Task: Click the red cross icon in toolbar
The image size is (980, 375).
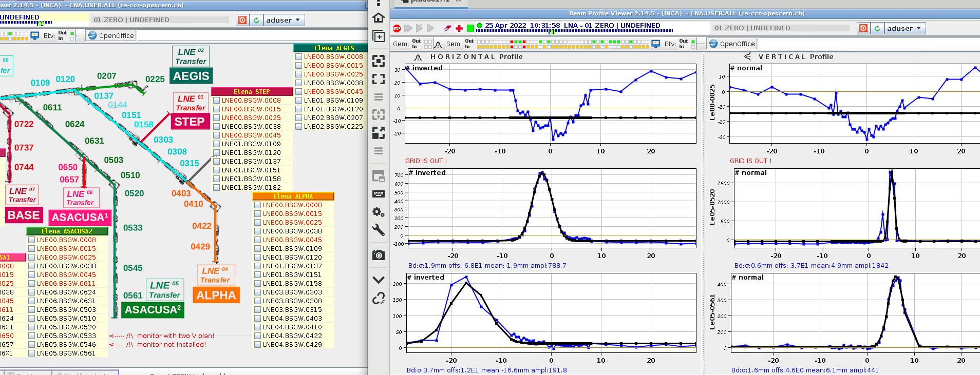Action: coord(459,28)
